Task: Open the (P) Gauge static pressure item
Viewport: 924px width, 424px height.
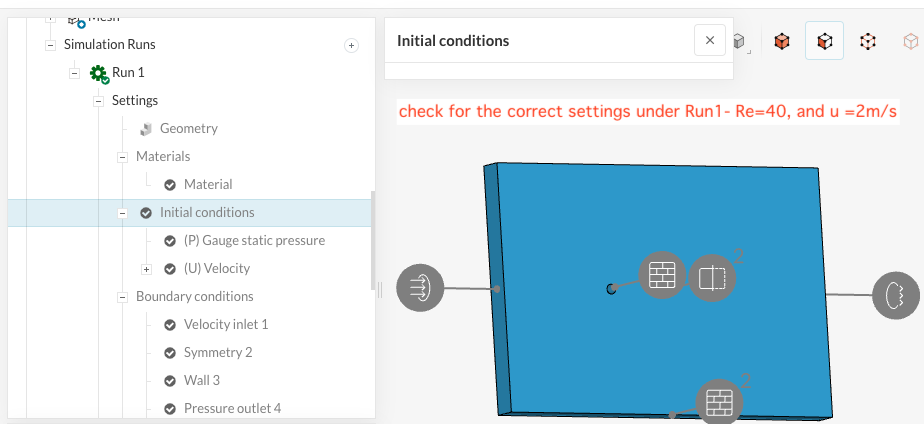Action: pyautogui.click(x=254, y=240)
